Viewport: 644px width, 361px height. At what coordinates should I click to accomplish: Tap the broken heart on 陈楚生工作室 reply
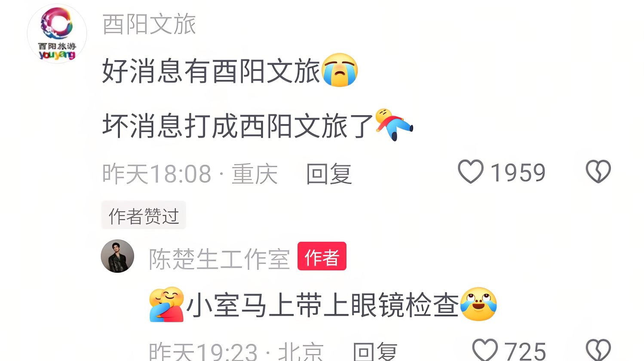[598, 349]
